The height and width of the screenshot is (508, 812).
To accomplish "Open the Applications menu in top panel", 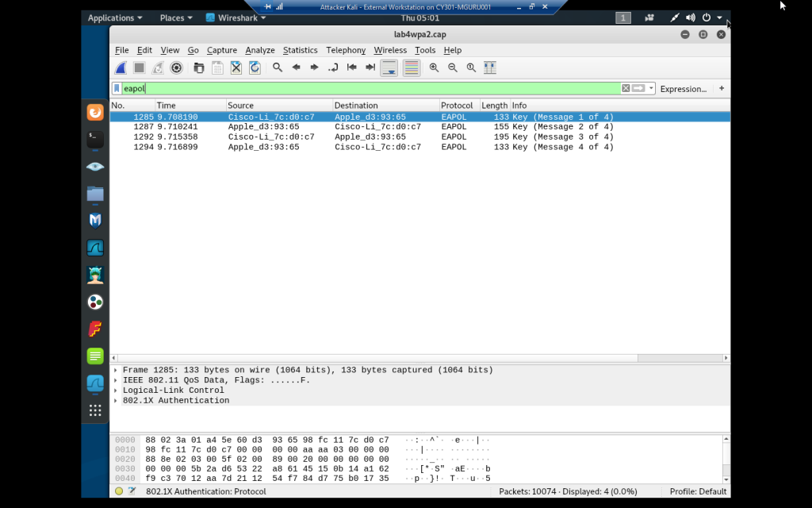I will pyautogui.click(x=115, y=18).
